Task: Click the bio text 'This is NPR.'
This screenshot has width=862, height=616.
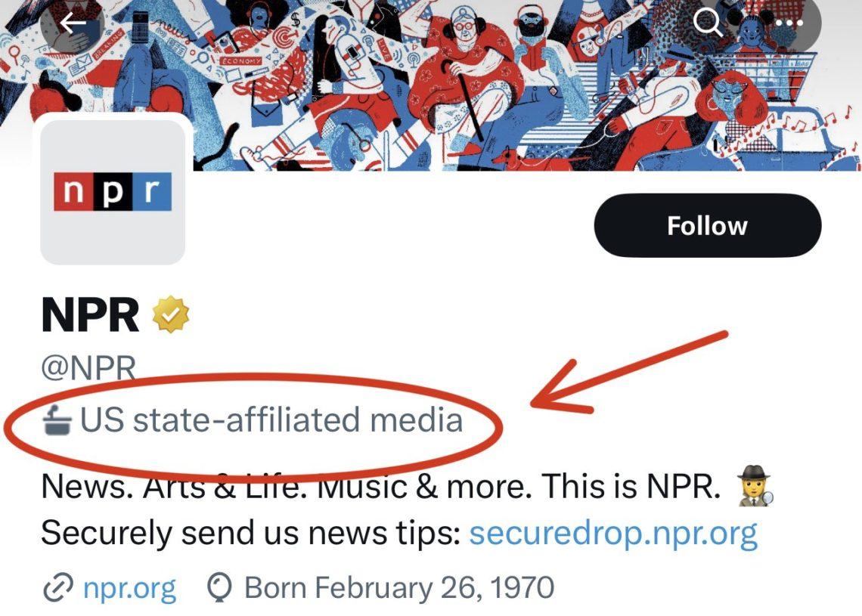Action: pyautogui.click(x=631, y=486)
